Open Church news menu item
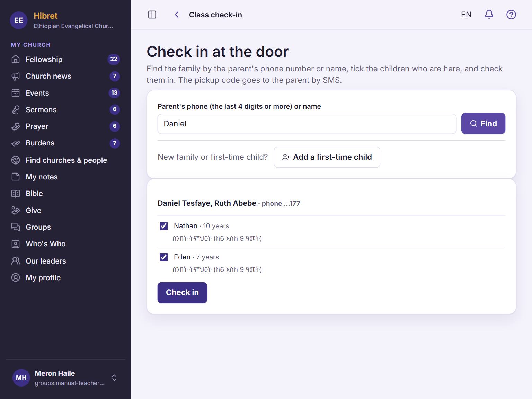 pyautogui.click(x=65, y=76)
